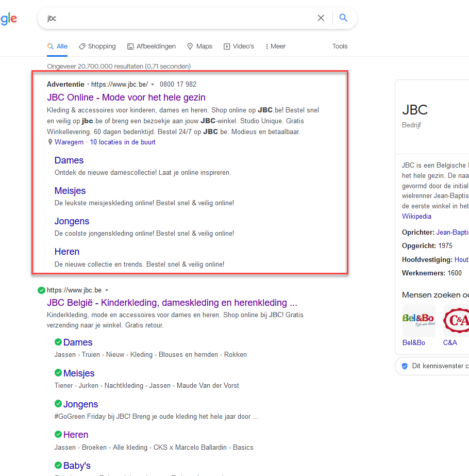The image size is (469, 476).
Task: Open the Maps tab
Action: pyautogui.click(x=199, y=46)
